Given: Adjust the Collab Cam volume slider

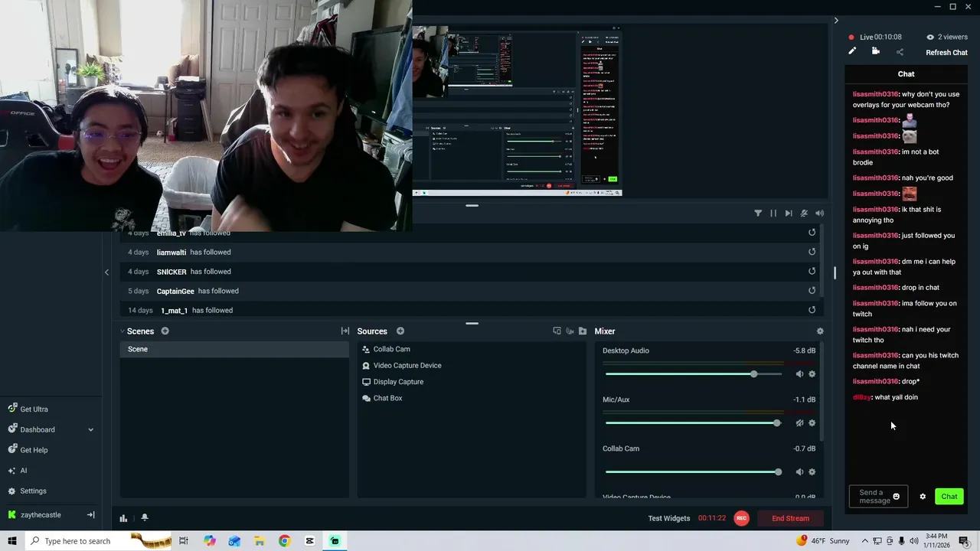Looking at the screenshot, I should click(694, 472).
